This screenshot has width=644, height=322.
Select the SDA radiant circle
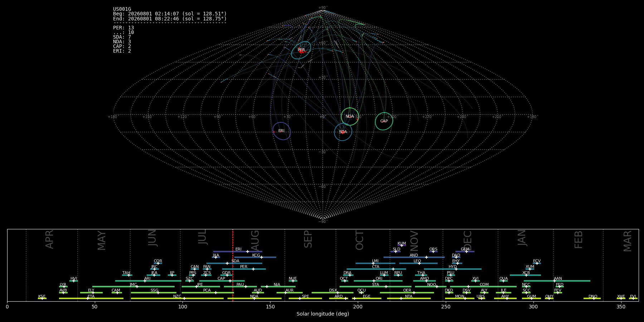(x=343, y=132)
